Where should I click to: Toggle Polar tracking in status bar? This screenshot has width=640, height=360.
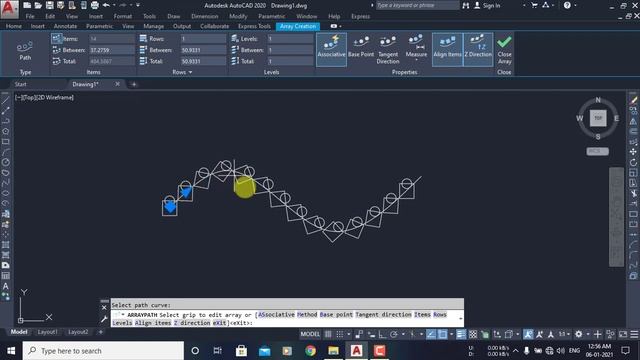click(393, 334)
